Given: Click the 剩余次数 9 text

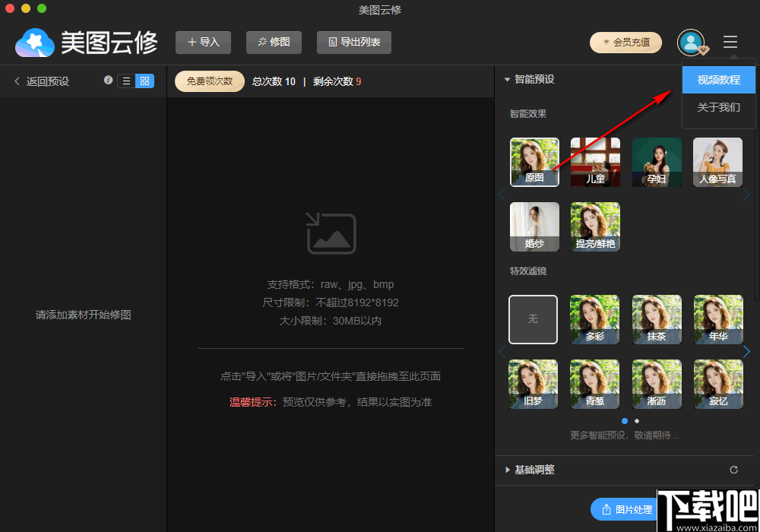Looking at the screenshot, I should tap(337, 81).
